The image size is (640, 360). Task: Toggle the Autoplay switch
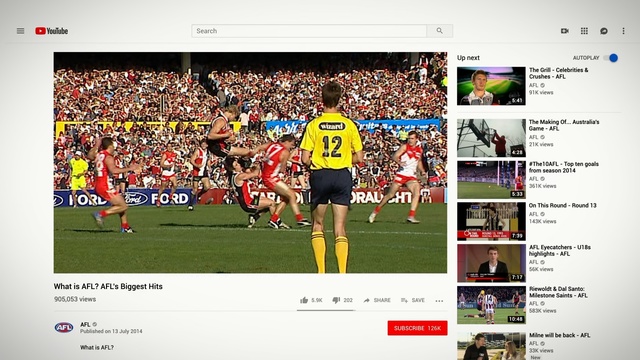point(611,58)
